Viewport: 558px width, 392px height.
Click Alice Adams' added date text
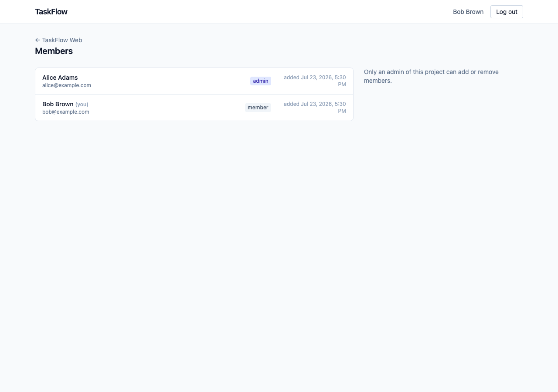[315, 81]
